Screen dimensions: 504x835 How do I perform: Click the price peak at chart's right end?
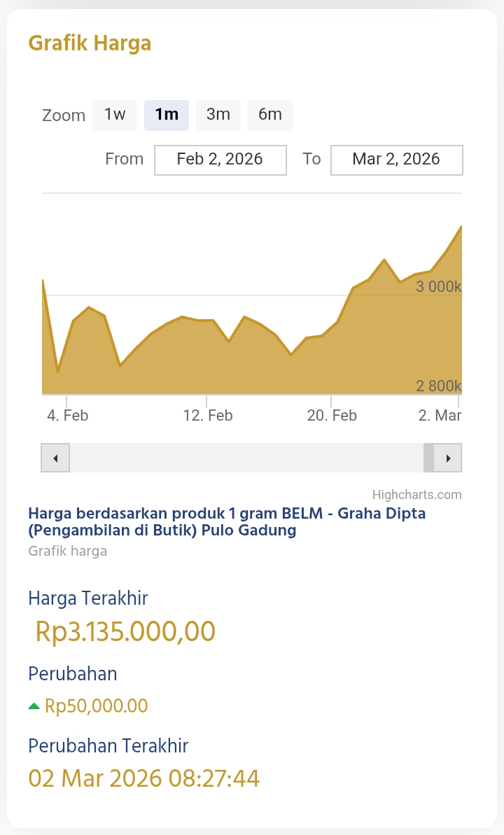coord(460,227)
